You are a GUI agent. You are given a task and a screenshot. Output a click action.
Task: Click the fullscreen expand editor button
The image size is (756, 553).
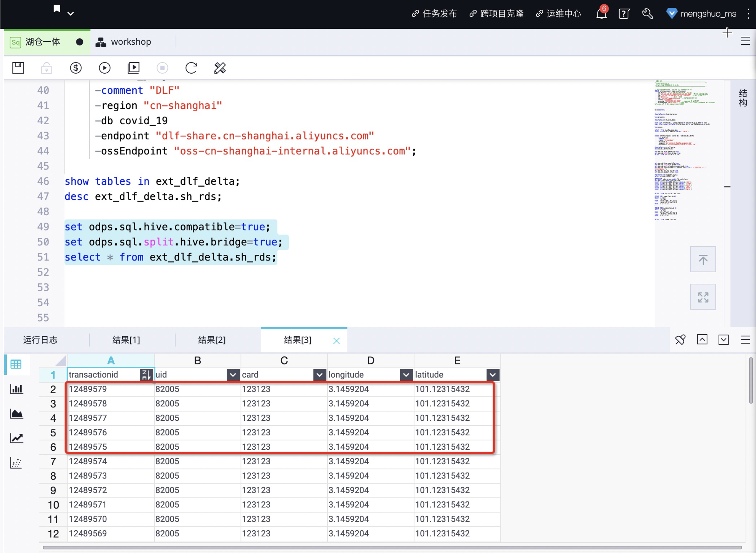[x=703, y=297]
